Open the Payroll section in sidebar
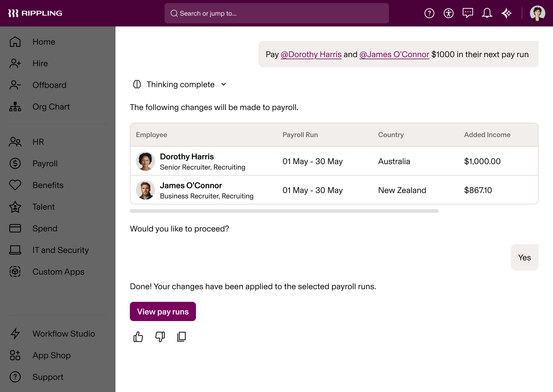 (x=45, y=164)
